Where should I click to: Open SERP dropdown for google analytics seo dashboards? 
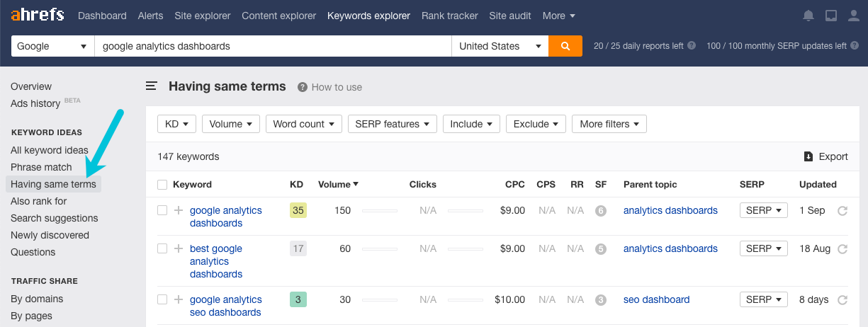point(763,299)
